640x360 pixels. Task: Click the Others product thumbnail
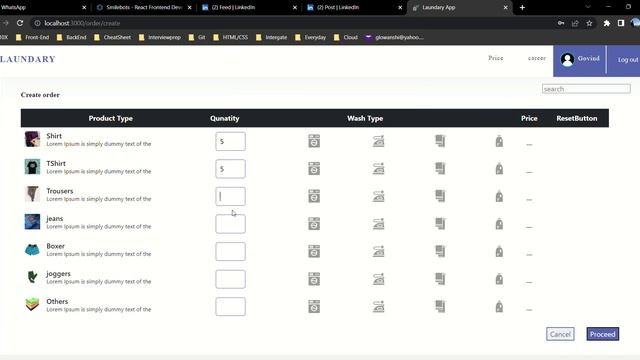pyautogui.click(x=32, y=304)
